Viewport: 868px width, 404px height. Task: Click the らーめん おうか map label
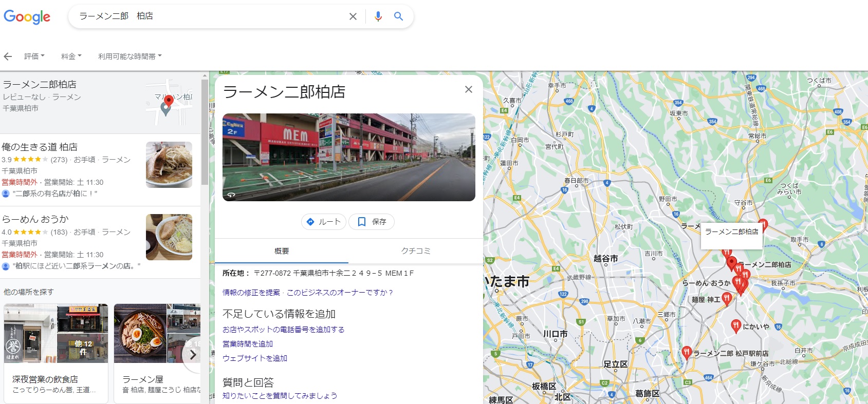706,283
